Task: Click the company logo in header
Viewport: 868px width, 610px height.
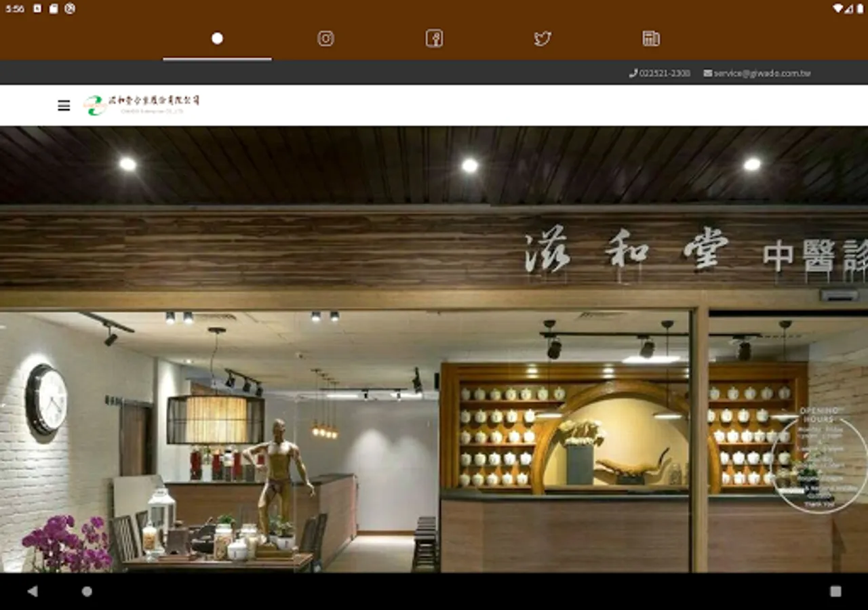Action: (142, 104)
